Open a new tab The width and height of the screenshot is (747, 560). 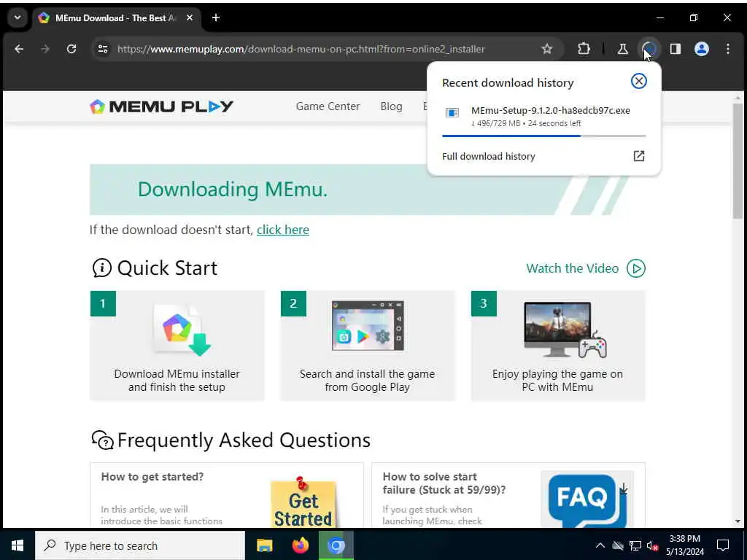point(216,17)
